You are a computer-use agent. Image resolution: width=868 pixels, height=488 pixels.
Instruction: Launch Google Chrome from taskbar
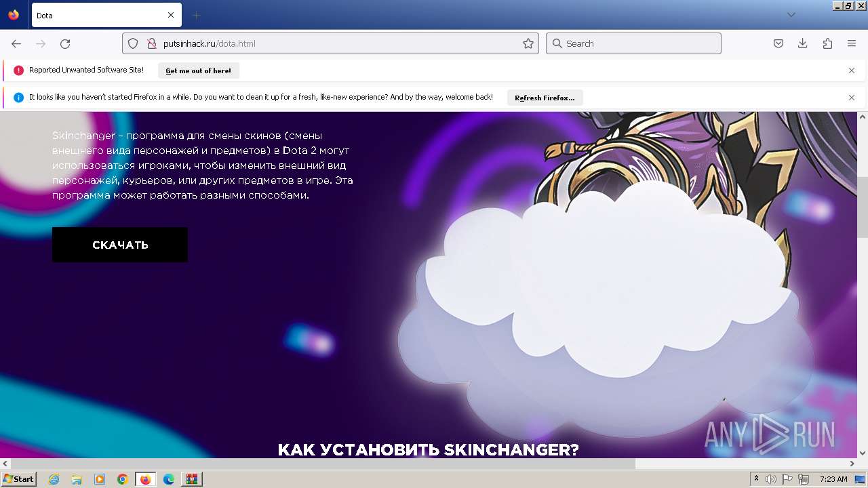coord(123,479)
